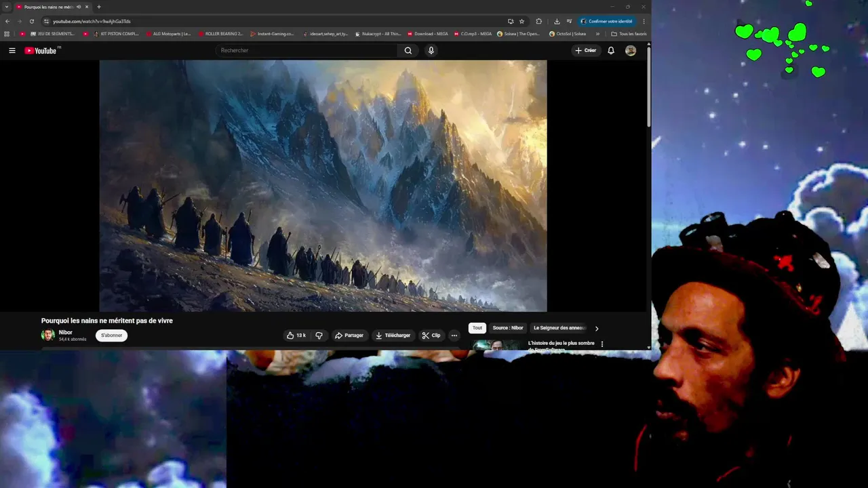This screenshot has width=868, height=488.
Task: Open Tous les favoris bookmarks folder
Action: pyautogui.click(x=629, y=34)
